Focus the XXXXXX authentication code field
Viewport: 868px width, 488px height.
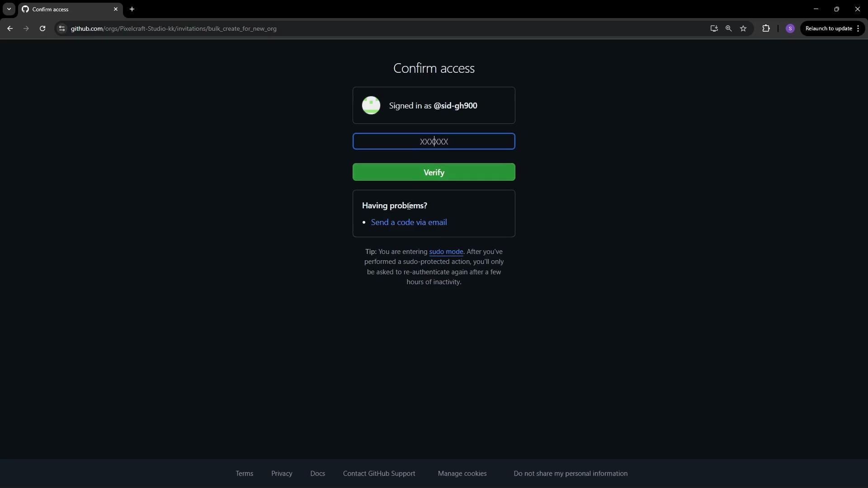pyautogui.click(x=434, y=141)
